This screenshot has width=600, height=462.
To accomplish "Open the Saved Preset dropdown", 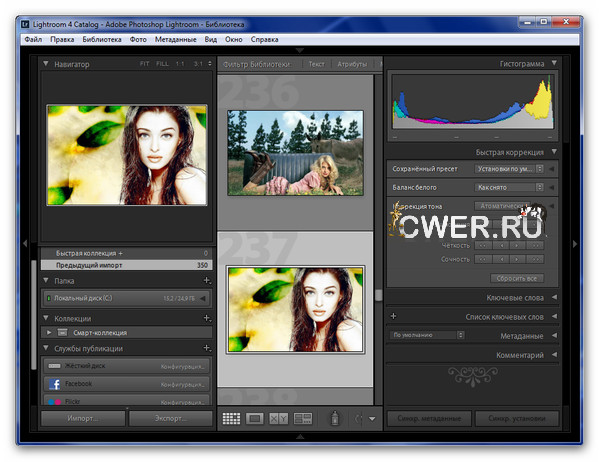I will (509, 169).
